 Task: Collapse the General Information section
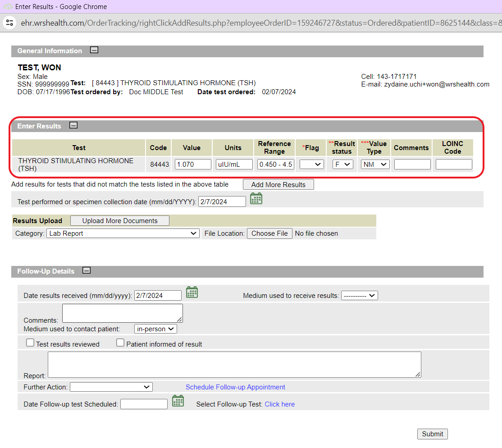pos(94,50)
